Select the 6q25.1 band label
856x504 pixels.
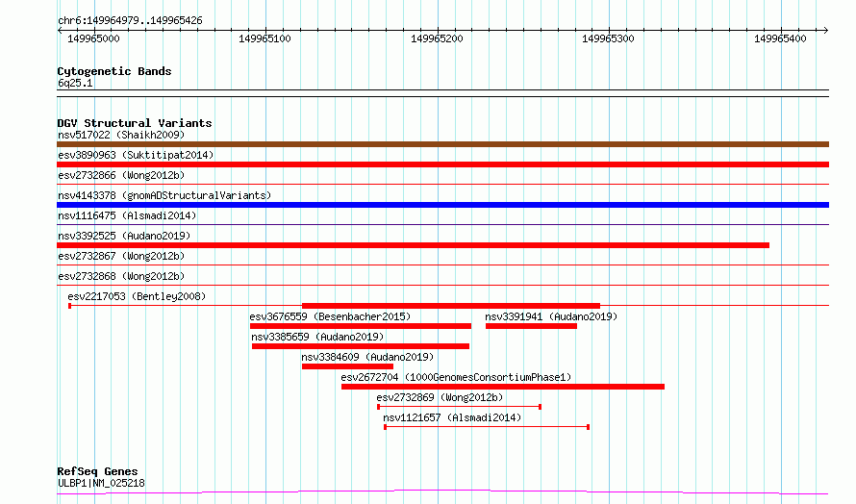pos(75,83)
